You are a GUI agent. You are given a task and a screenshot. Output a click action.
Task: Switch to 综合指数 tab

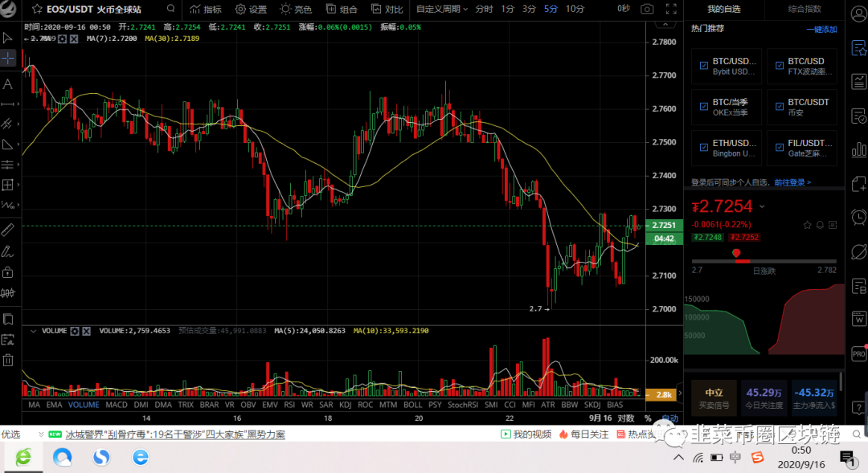805,9
